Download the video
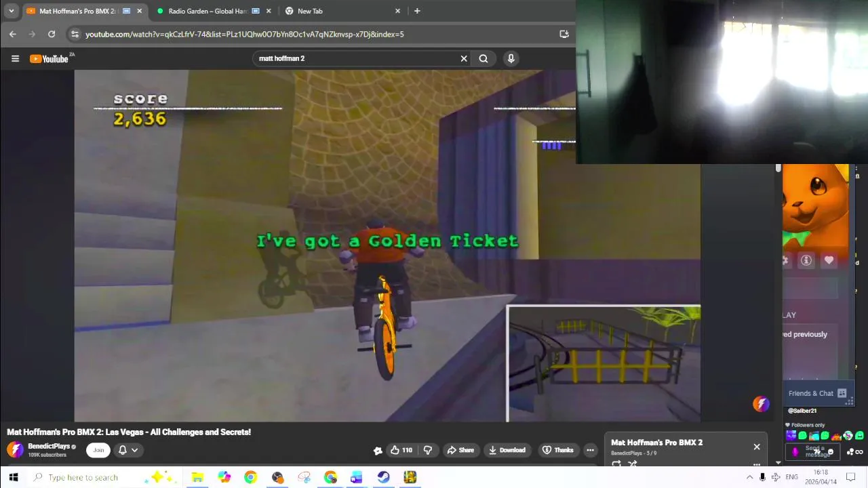 coord(507,450)
